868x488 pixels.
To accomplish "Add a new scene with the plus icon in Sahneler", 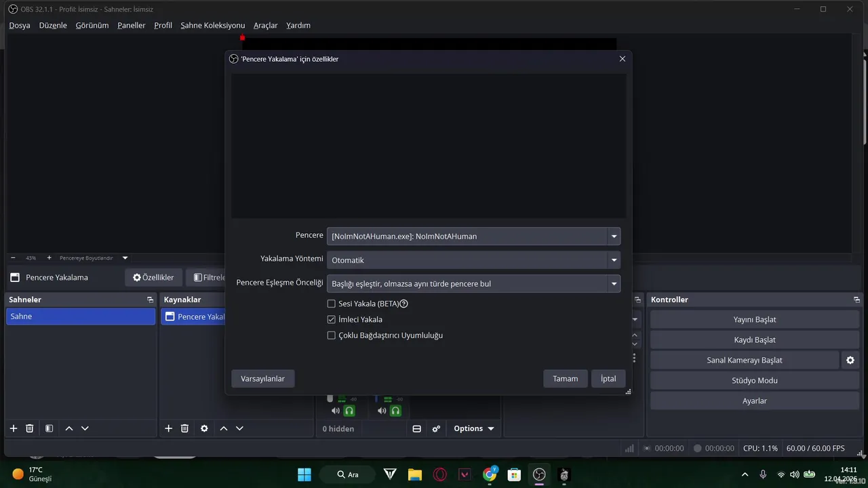I will [14, 428].
